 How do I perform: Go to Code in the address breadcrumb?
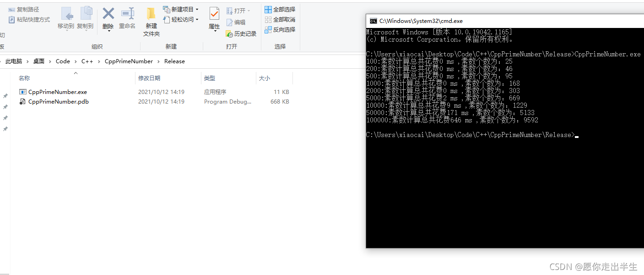point(63,61)
